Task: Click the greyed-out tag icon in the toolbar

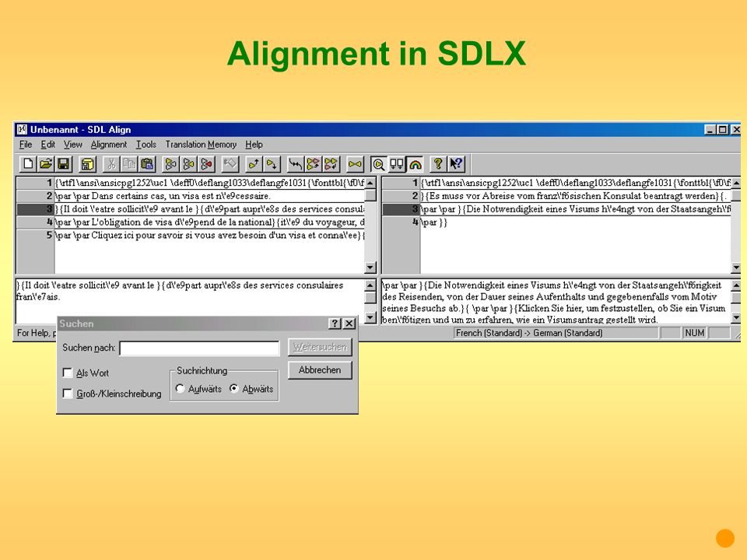Action: pyautogui.click(x=230, y=164)
